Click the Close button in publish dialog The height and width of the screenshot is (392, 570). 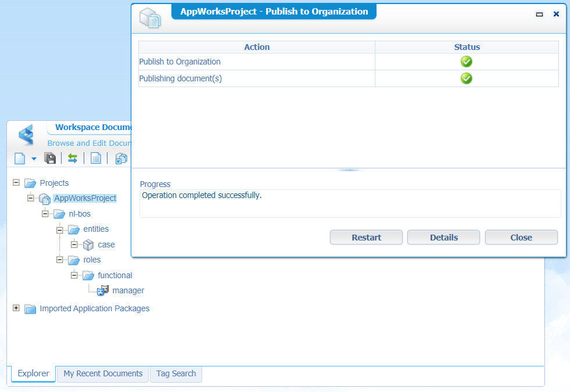pyautogui.click(x=521, y=237)
